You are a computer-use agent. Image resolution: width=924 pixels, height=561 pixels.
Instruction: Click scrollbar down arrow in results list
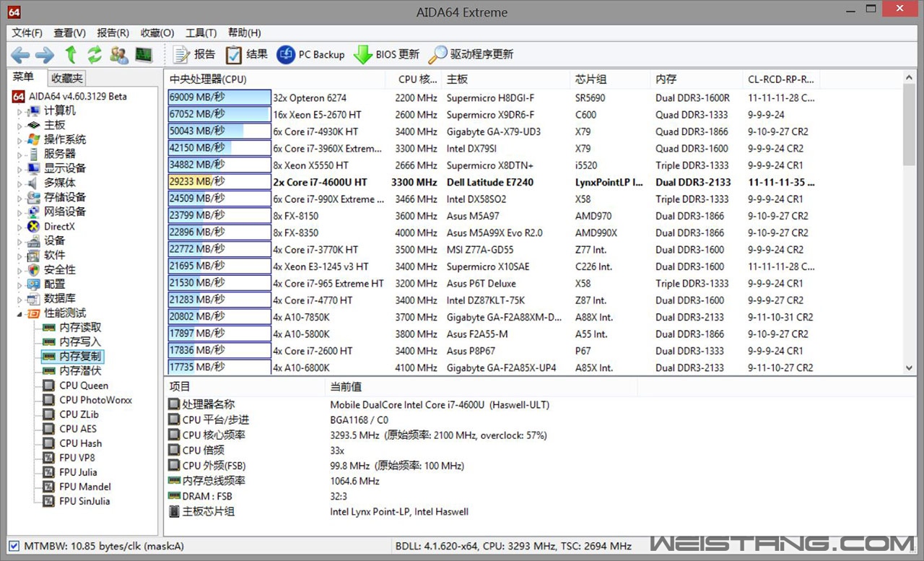click(909, 368)
